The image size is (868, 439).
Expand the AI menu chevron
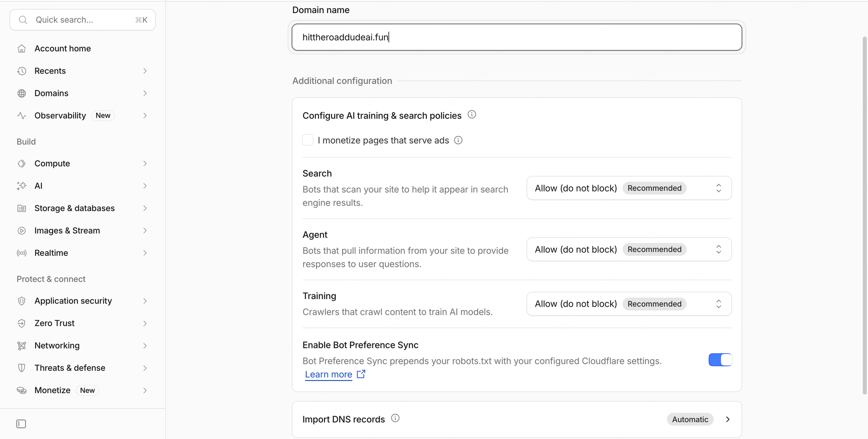coord(145,186)
